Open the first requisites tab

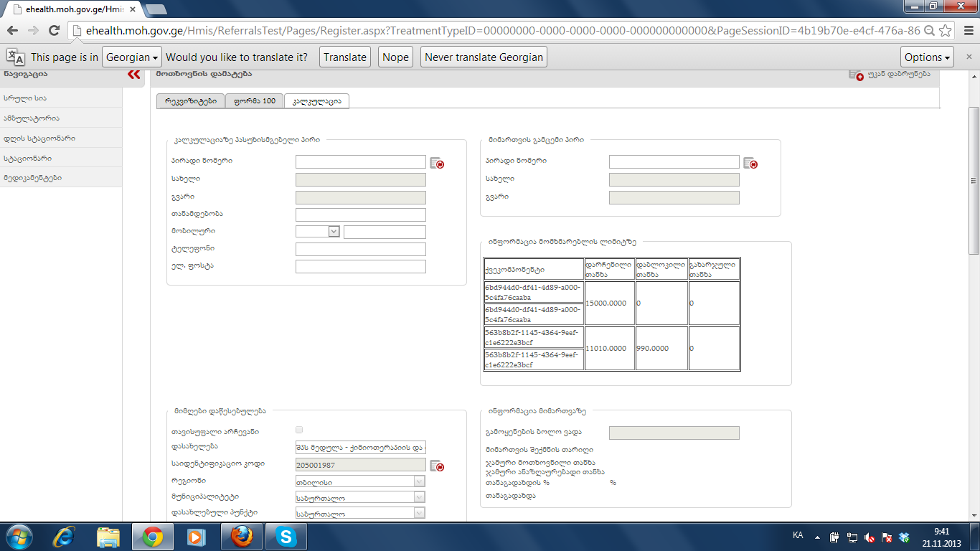coord(190,101)
